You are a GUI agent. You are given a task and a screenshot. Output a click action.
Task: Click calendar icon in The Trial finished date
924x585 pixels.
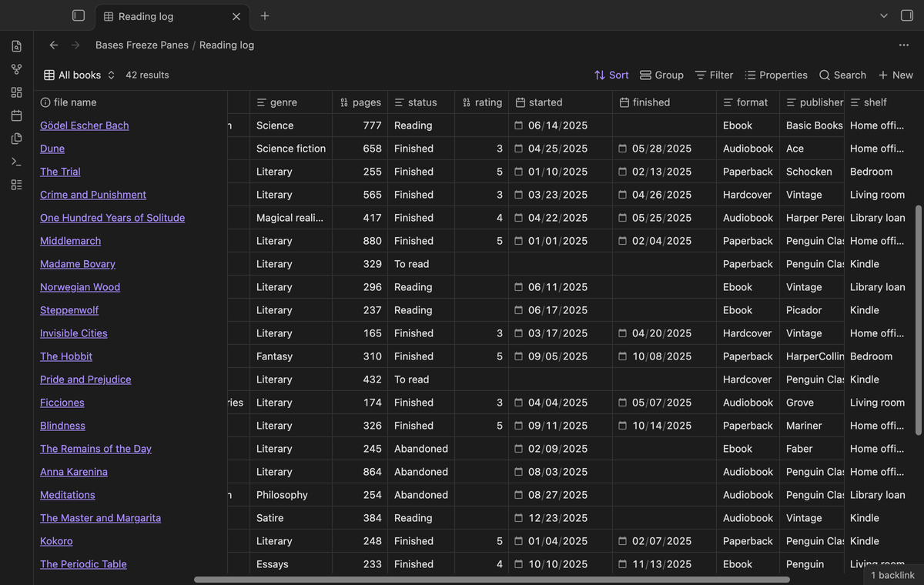tap(623, 172)
